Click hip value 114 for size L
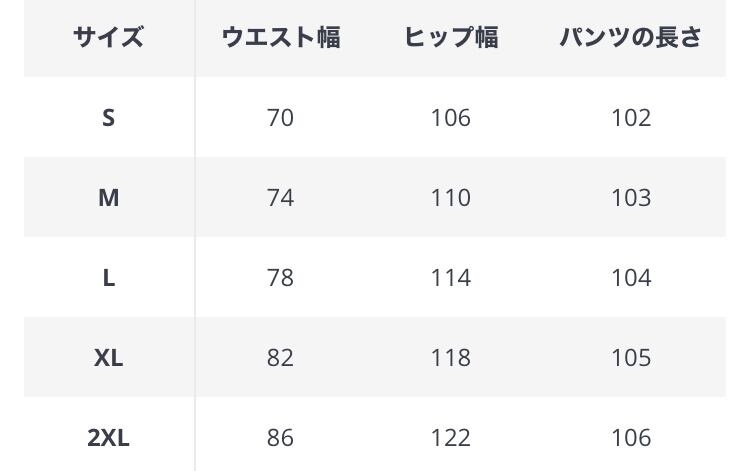 (451, 278)
